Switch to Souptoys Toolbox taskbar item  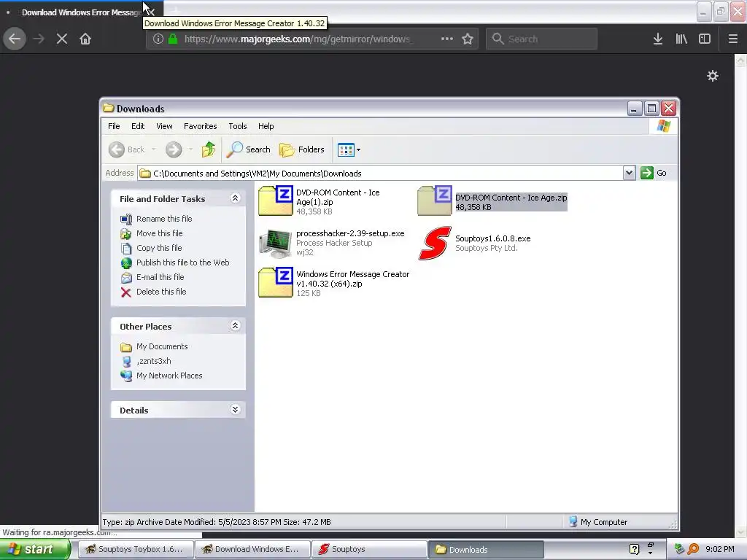135,549
